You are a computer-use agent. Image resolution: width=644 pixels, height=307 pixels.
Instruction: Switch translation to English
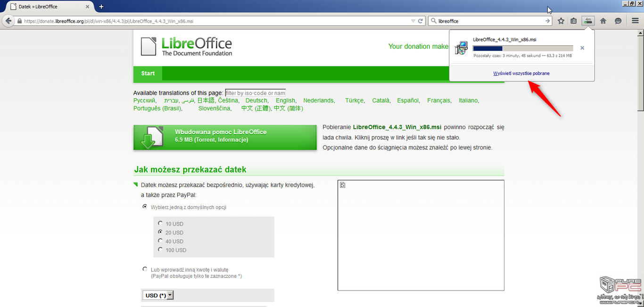(x=286, y=100)
